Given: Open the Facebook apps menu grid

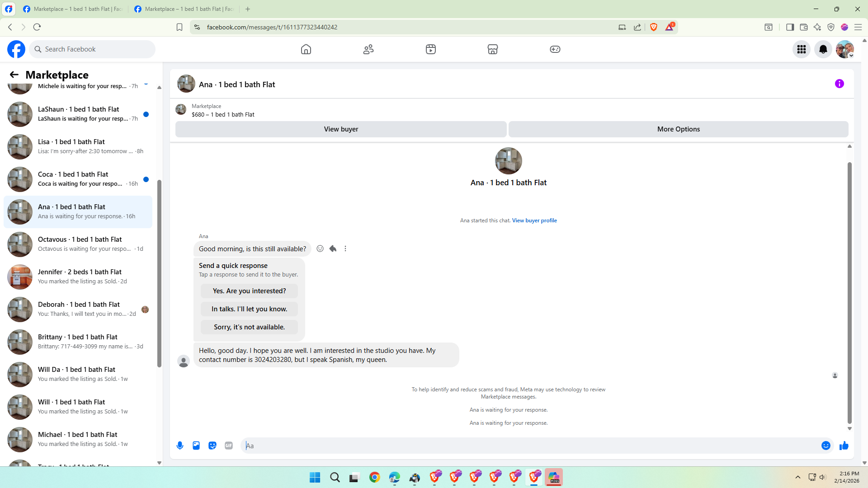Looking at the screenshot, I should tap(802, 49).
